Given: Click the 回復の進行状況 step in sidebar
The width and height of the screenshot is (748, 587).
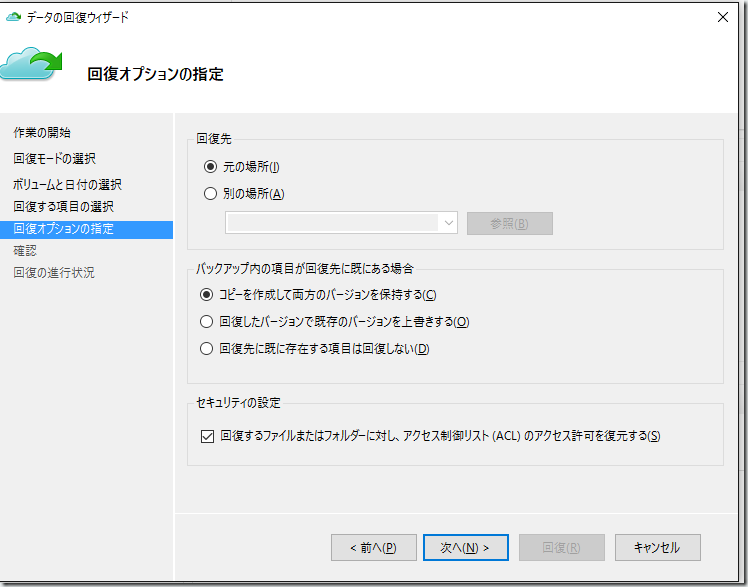Looking at the screenshot, I should (x=54, y=273).
